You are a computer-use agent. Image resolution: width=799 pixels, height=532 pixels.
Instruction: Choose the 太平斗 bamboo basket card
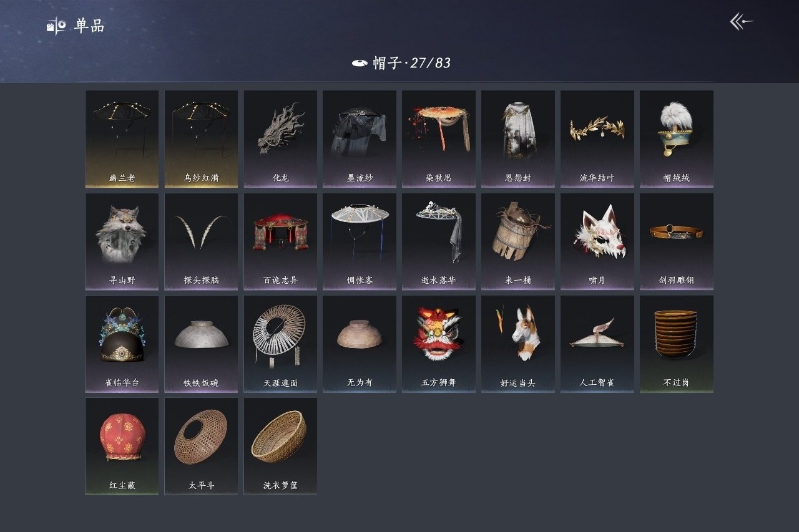coord(201,446)
